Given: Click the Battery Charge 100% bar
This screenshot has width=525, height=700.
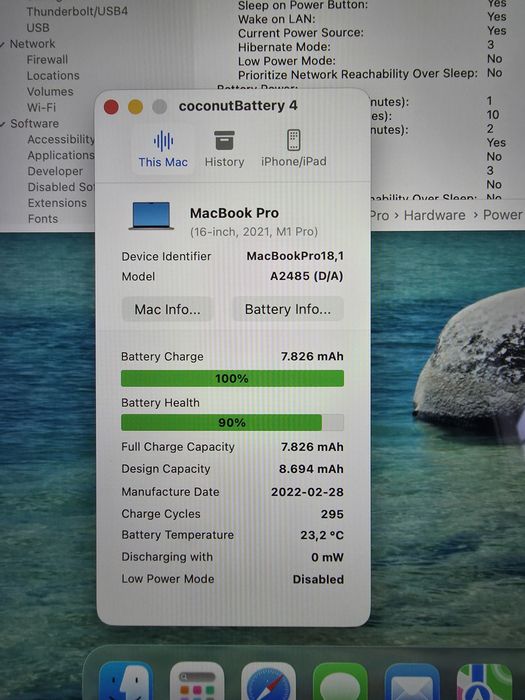Looking at the screenshot, I should [x=232, y=379].
